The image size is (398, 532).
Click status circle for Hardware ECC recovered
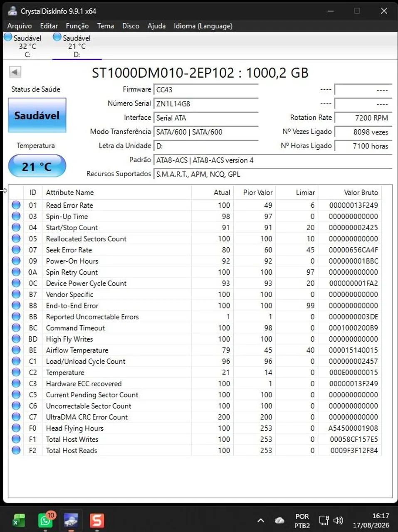click(16, 383)
